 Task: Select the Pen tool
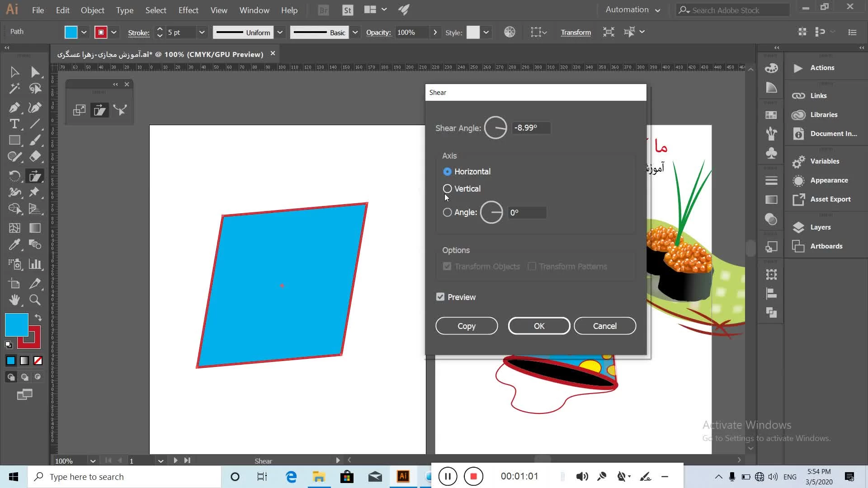(x=14, y=108)
